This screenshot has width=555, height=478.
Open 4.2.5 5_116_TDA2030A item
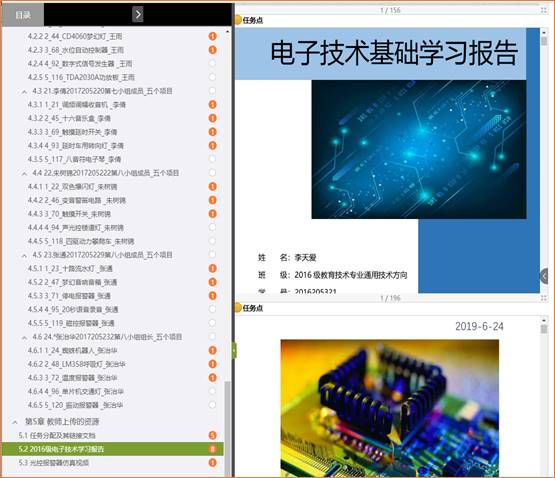[x=81, y=77]
